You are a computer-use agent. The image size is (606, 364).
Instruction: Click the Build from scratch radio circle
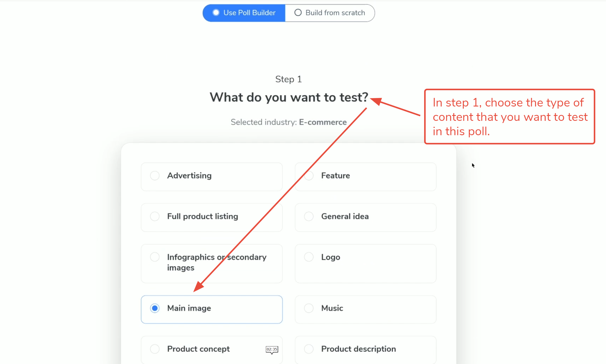click(x=298, y=13)
